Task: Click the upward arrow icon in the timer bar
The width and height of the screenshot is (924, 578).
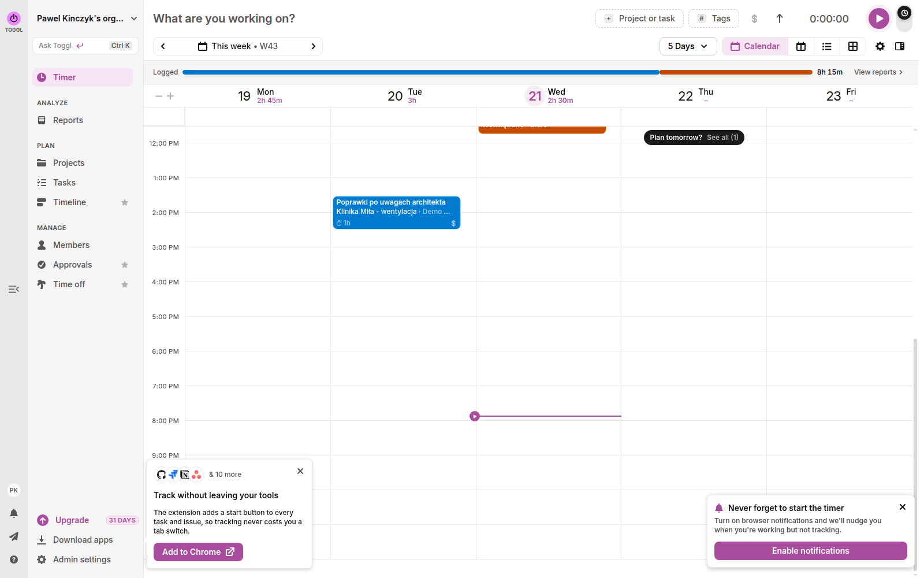Action: (x=780, y=18)
